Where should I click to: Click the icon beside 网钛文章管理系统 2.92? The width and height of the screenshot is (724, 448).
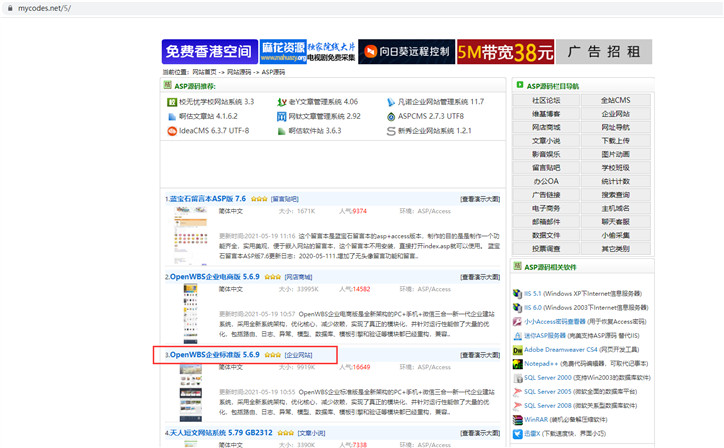coord(281,116)
